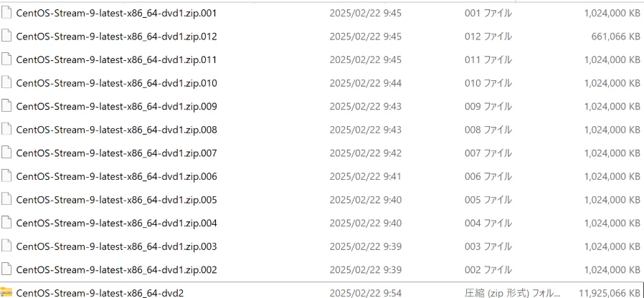
Task: Select the file icon of dvd1.zip.009
Action: click(x=6, y=107)
